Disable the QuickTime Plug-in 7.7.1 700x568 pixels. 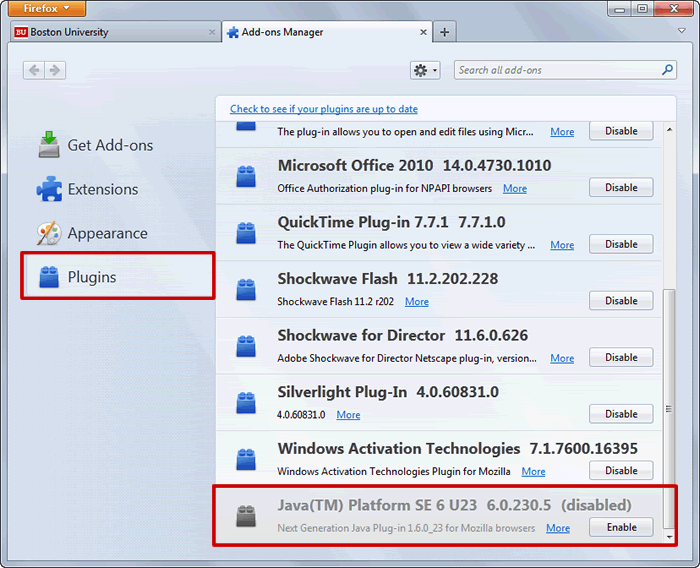click(621, 244)
